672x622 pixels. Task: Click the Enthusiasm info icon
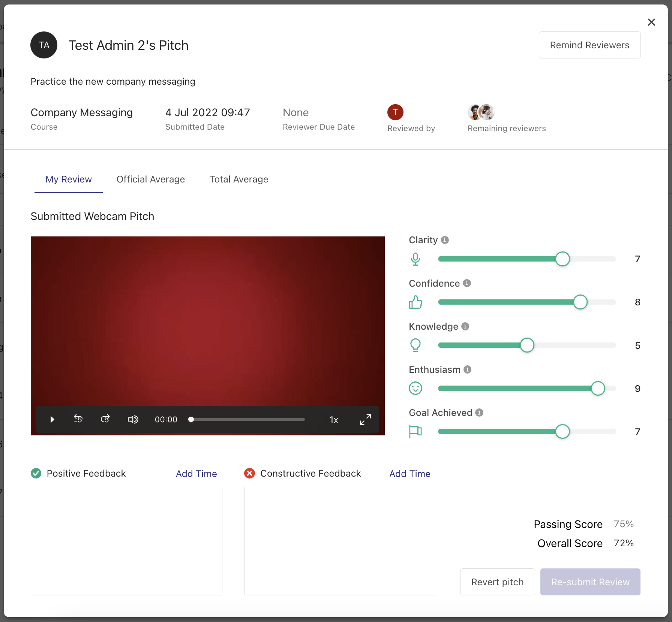coord(468,369)
